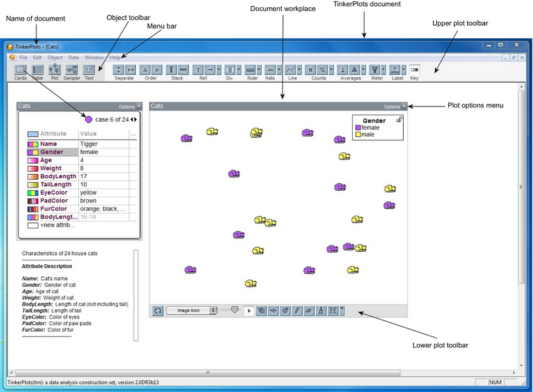The height and width of the screenshot is (392, 533).
Task: Click the mix-up refresh button in lower toolbar
Action: point(158,311)
